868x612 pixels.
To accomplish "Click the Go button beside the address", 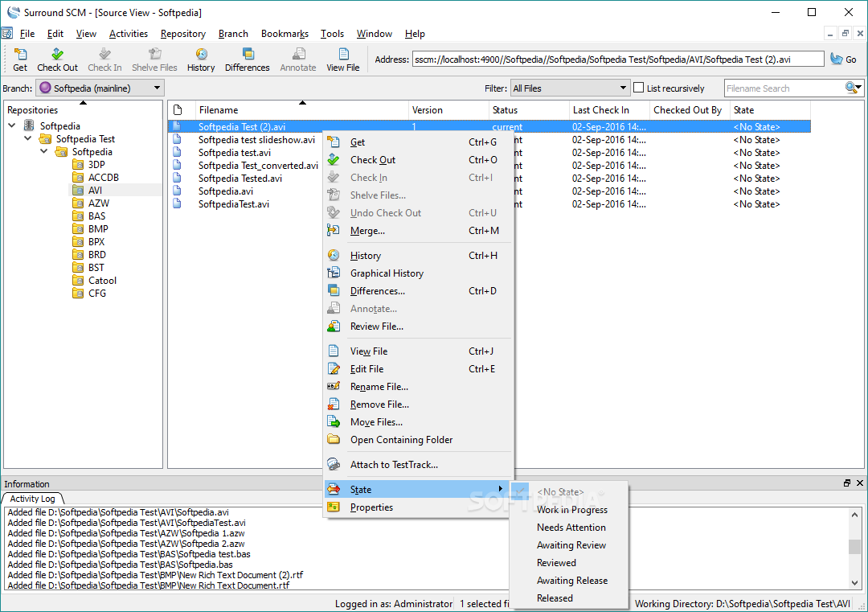I will point(844,60).
